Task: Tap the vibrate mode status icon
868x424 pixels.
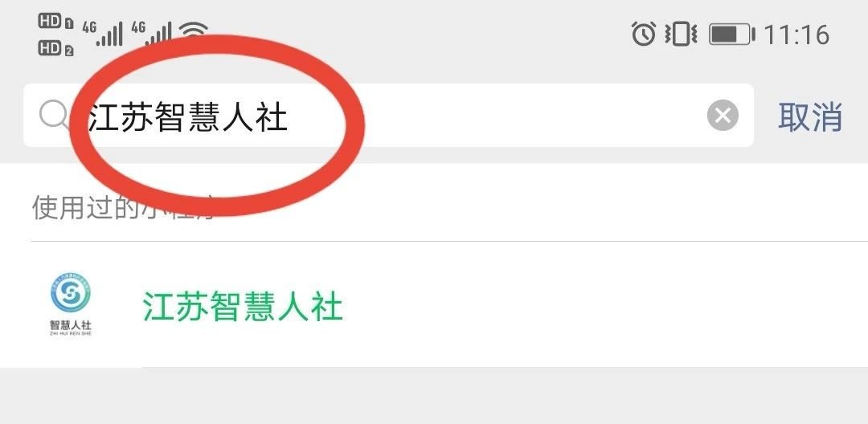Action: tap(681, 34)
